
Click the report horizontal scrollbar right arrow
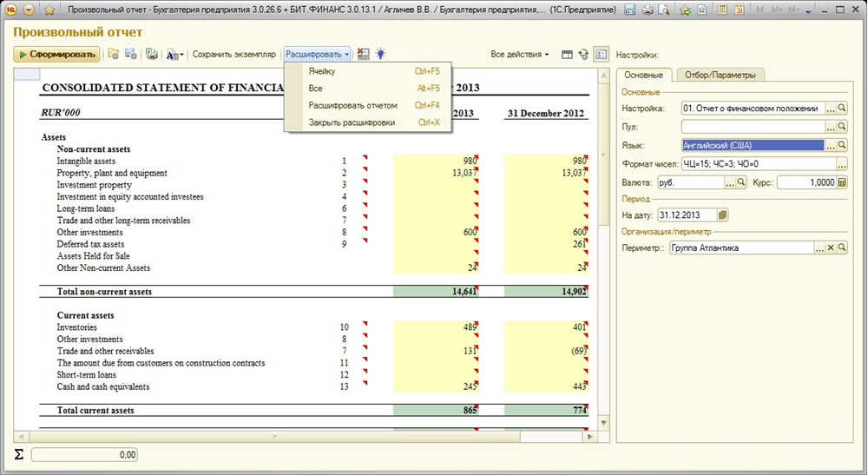pyautogui.click(x=589, y=436)
